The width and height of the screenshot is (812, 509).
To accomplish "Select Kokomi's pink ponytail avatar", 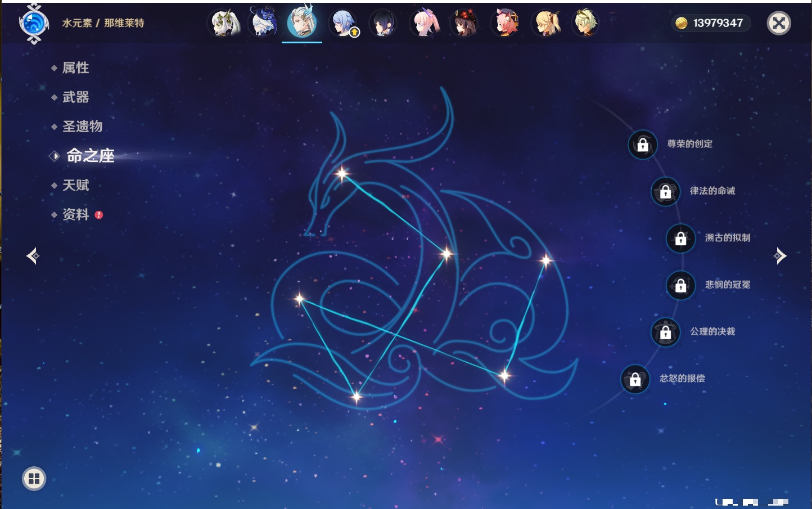I will point(424,23).
